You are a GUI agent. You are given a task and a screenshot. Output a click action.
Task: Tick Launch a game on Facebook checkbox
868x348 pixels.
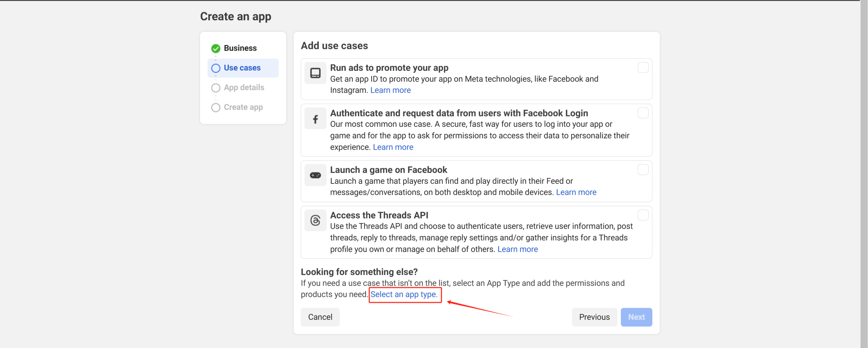(x=643, y=170)
